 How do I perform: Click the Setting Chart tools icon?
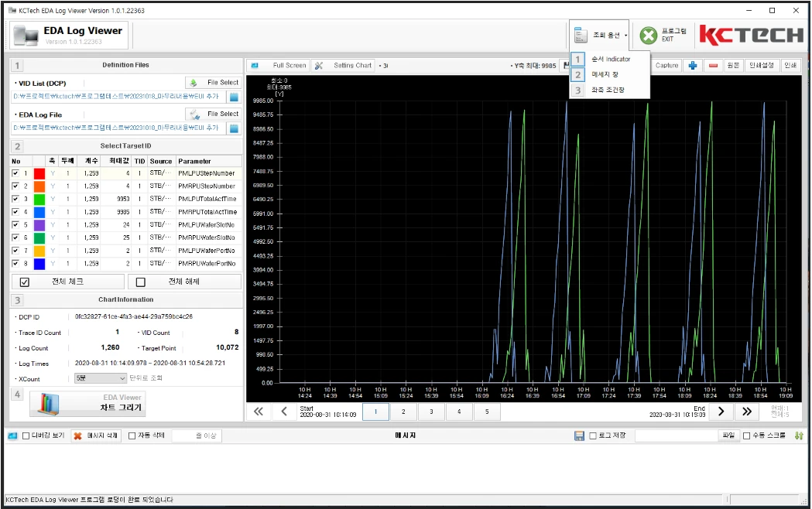pyautogui.click(x=319, y=66)
